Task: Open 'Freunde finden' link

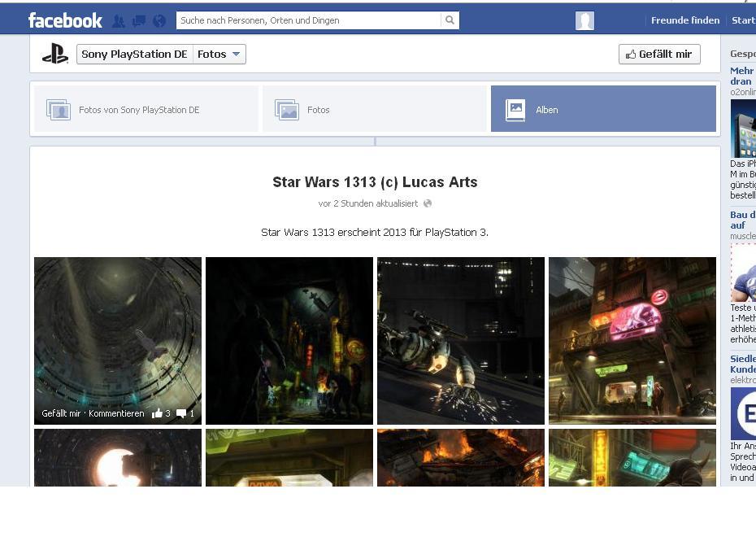Action: click(x=685, y=20)
